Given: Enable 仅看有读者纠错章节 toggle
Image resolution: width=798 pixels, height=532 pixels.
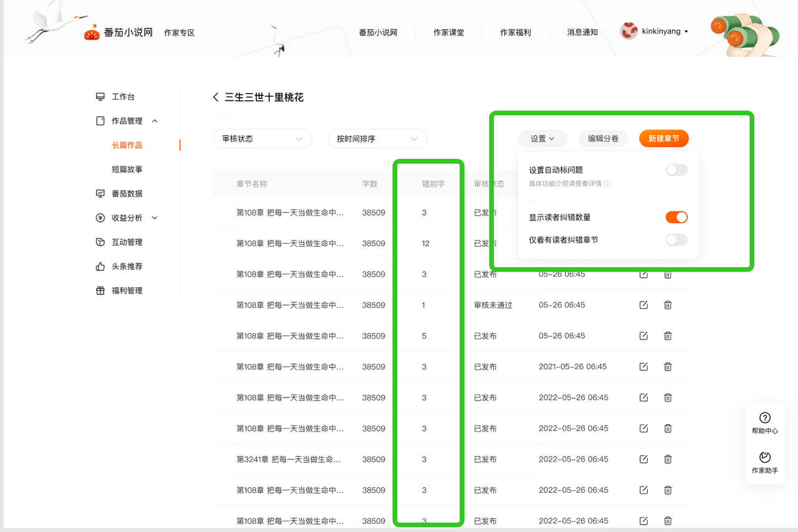Looking at the screenshot, I should click(x=676, y=240).
